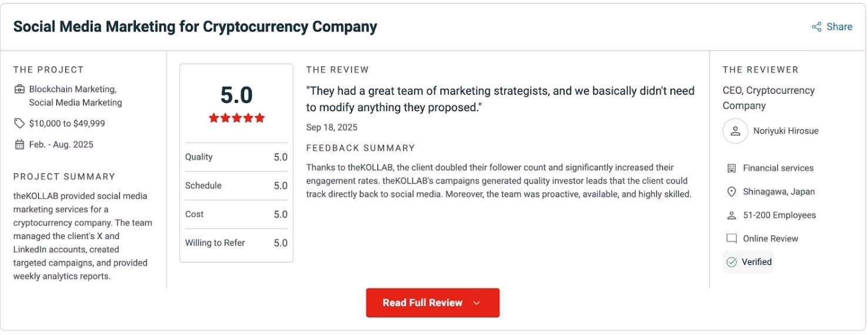The width and height of the screenshot is (868, 335).
Task: Open the Share link
Action: [x=839, y=27]
